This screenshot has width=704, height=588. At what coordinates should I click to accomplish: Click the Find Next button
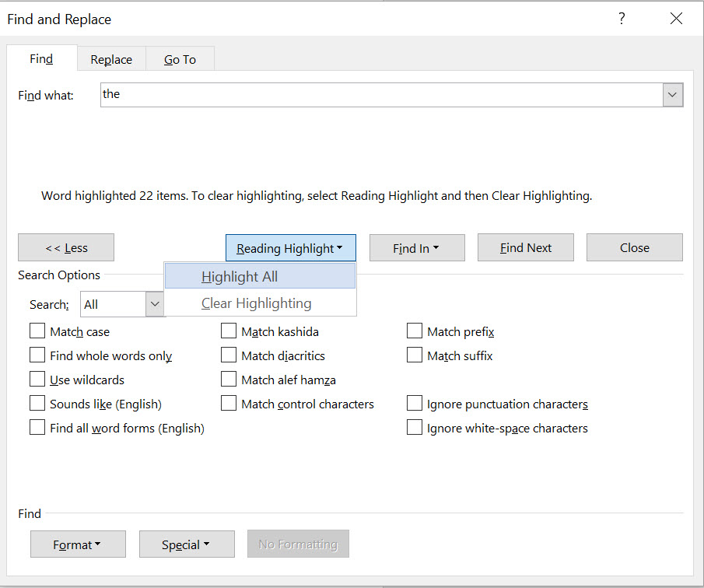point(526,247)
